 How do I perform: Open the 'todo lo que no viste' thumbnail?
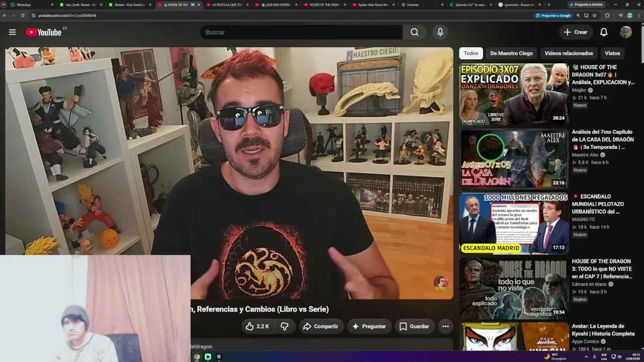[514, 288]
